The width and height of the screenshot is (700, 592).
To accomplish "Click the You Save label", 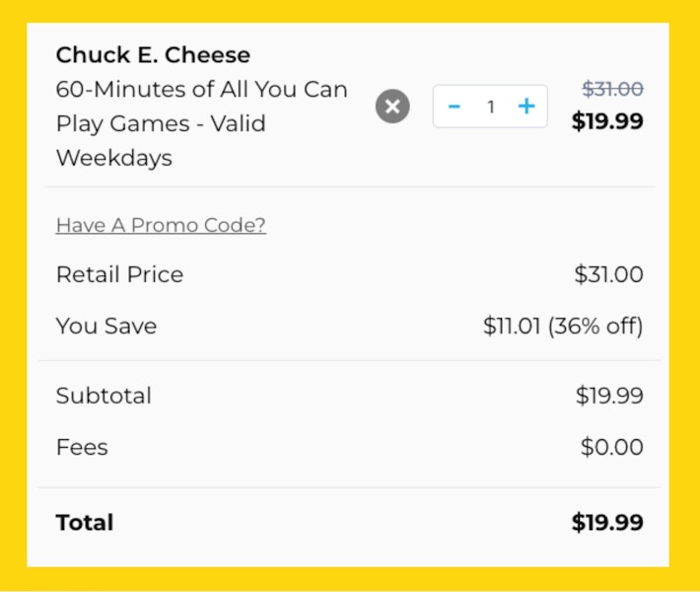I will click(x=106, y=326).
